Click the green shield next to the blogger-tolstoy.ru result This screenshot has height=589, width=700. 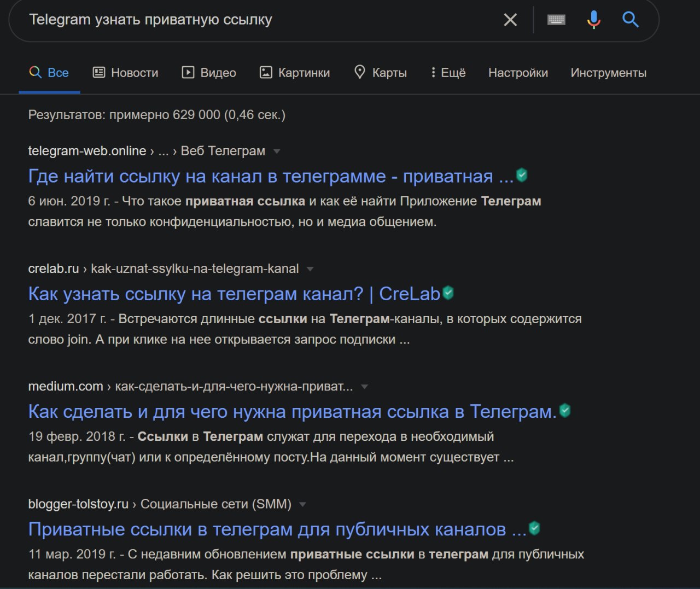tap(534, 528)
